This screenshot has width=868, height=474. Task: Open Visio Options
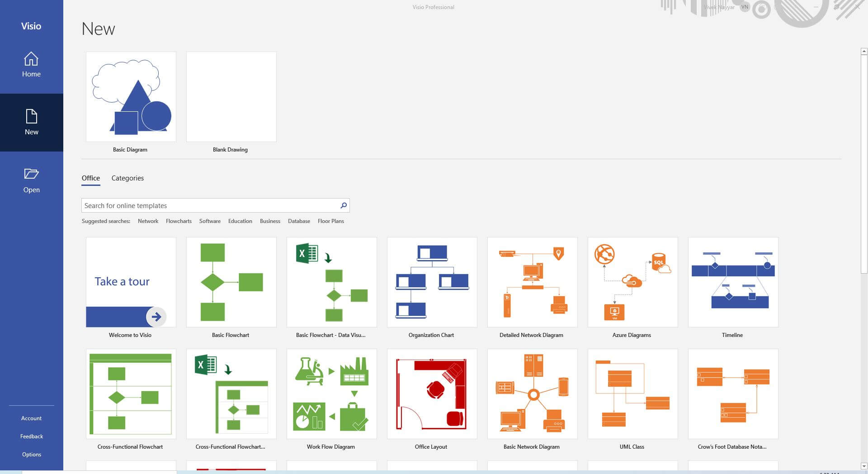(31, 455)
